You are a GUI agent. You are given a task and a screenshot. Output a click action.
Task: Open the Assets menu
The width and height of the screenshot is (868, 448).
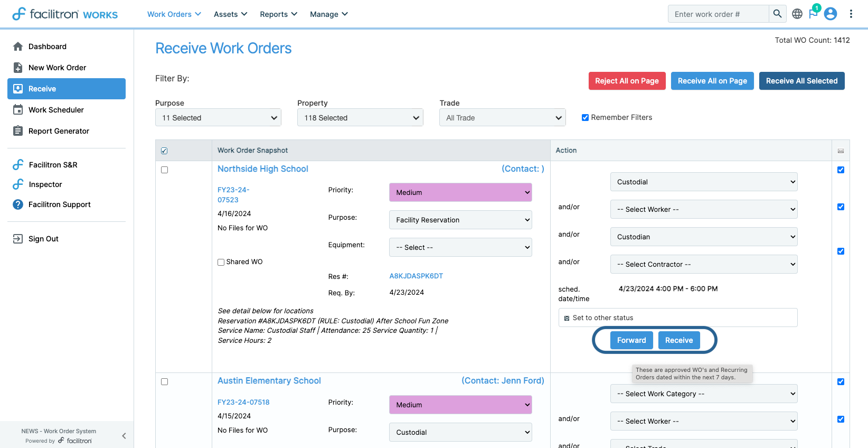[x=230, y=14]
